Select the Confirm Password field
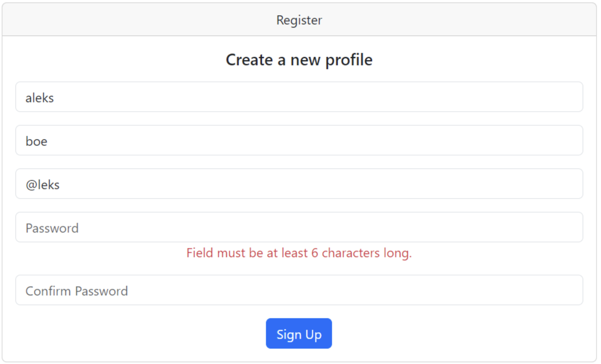Screen dimensions: 601x364 click(299, 290)
